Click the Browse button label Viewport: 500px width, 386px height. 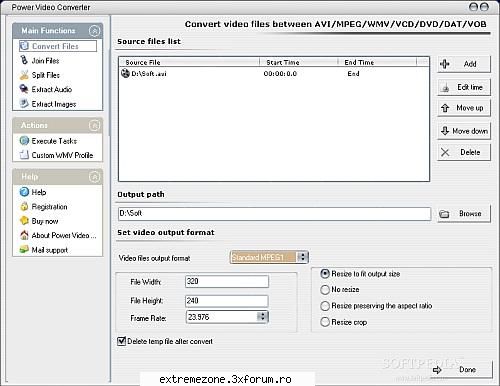[x=470, y=214]
